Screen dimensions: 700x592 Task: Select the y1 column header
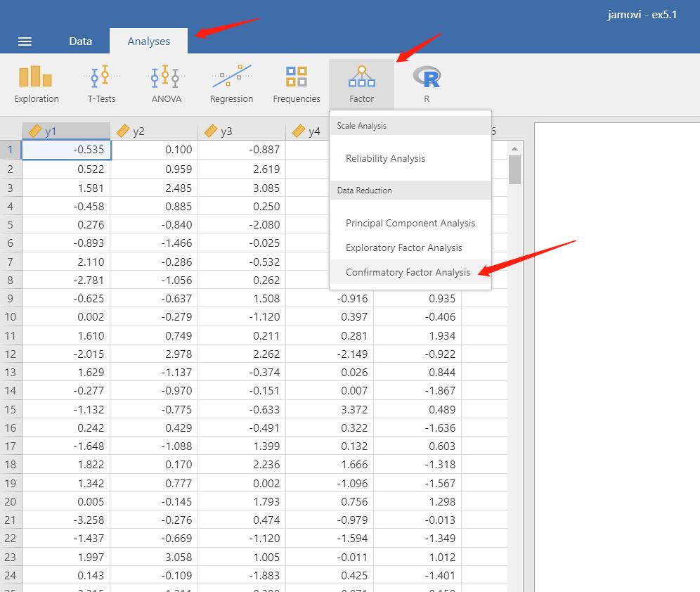[66, 131]
